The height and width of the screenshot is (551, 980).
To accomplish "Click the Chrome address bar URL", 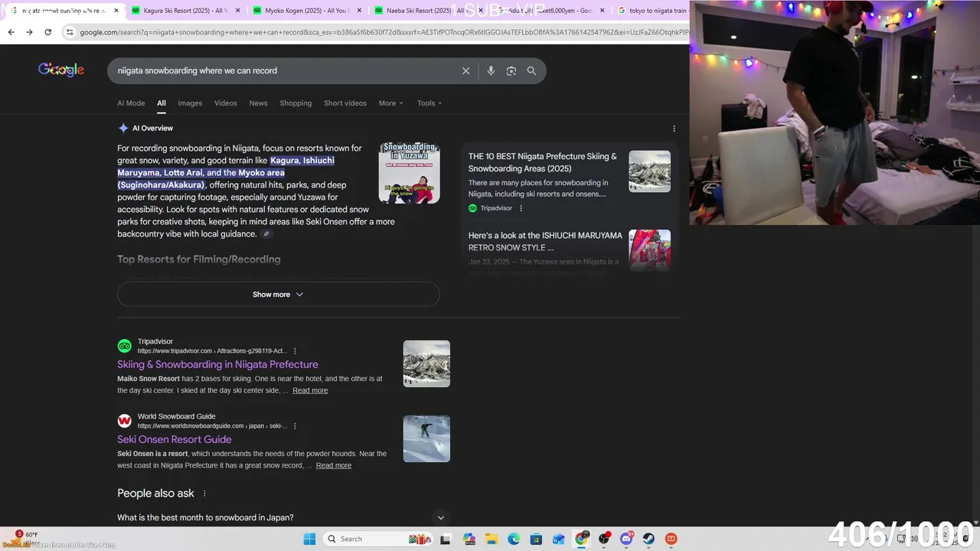I will (x=383, y=32).
